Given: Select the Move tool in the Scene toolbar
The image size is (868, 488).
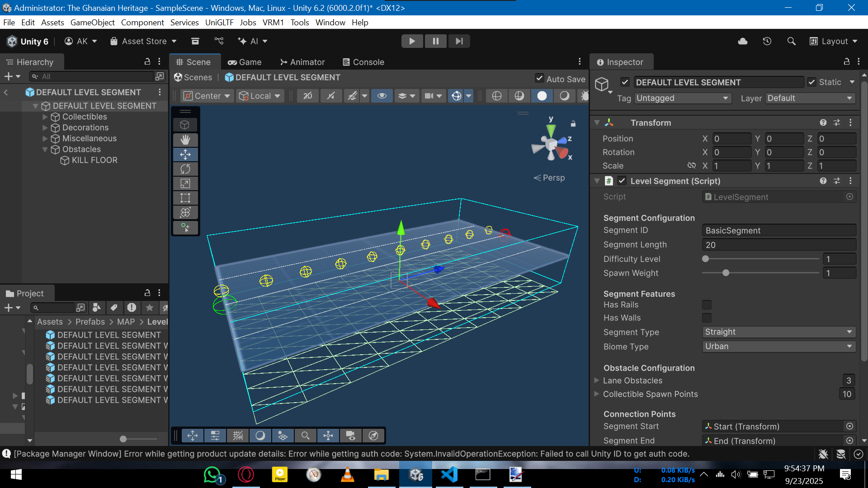Looking at the screenshot, I should point(185,154).
